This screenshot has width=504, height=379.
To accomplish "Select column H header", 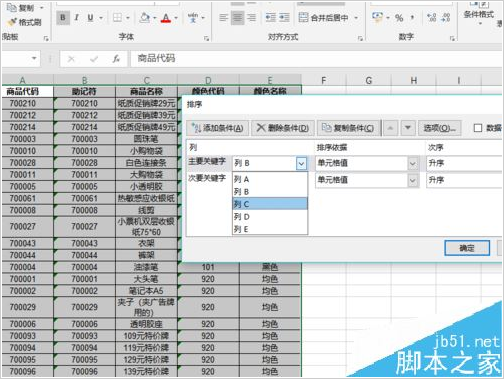I will (x=413, y=80).
